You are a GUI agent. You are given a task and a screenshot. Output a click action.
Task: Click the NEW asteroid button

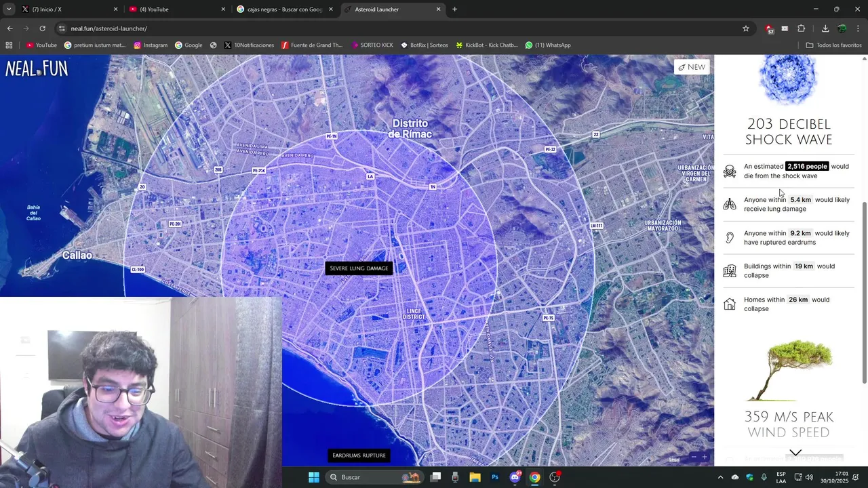692,67
